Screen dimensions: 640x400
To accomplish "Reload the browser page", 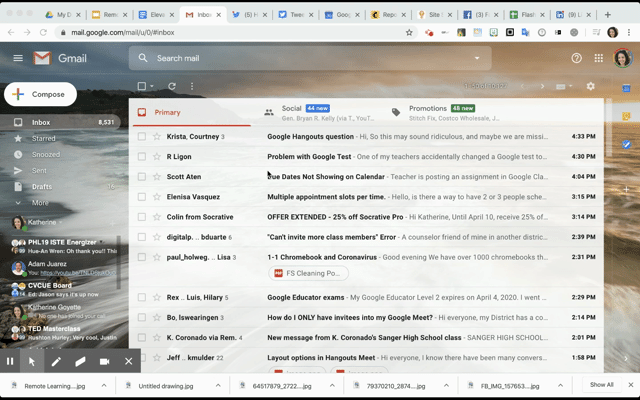I will click(x=43, y=33).
